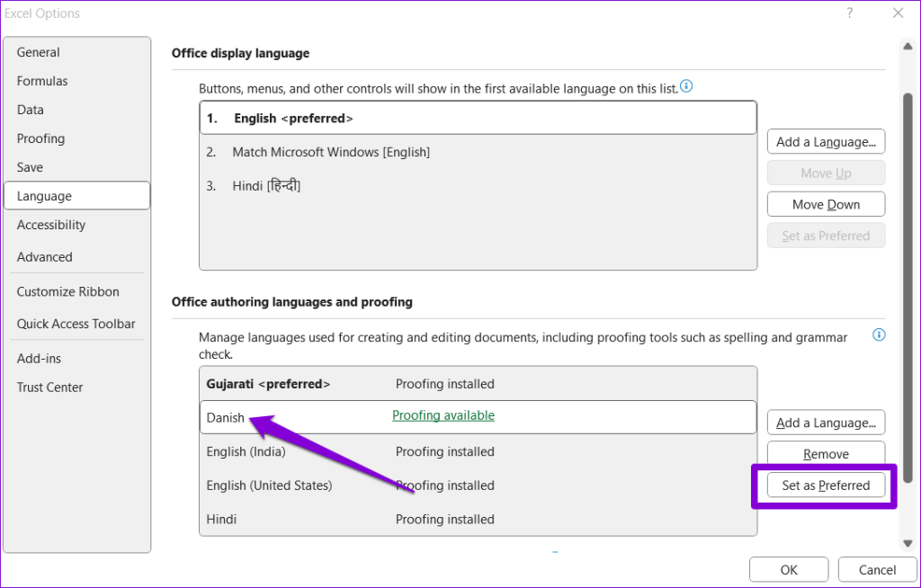Confirm changes with the OK button
The height and width of the screenshot is (588, 921).
(x=789, y=570)
